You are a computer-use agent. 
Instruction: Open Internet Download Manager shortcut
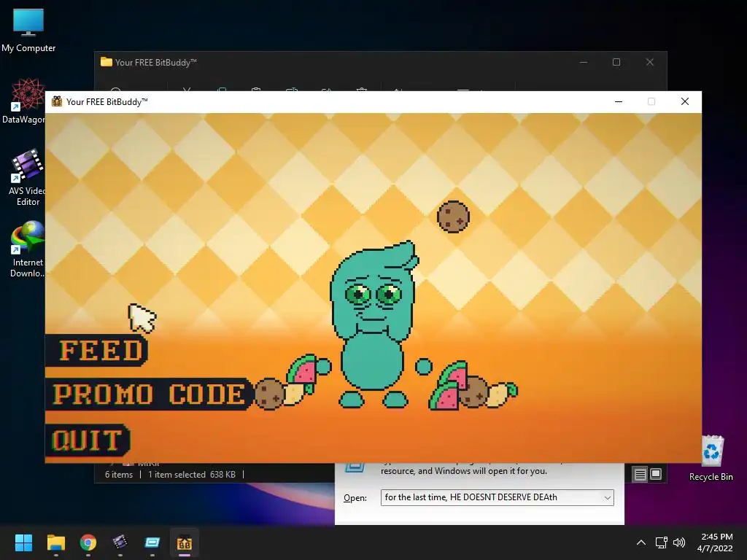coord(27,249)
